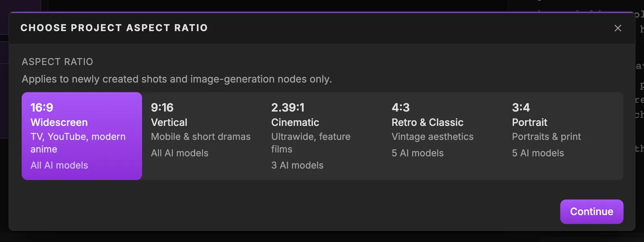Close the aspect ratio dialog with X
The image size is (644, 242).
618,28
